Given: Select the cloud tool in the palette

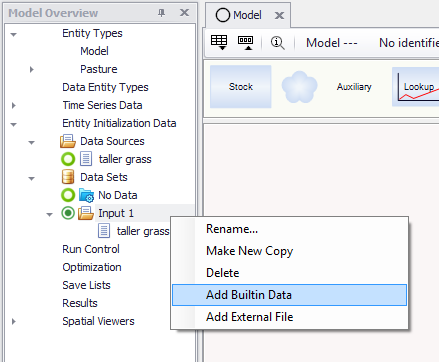Looking at the screenshot, I should (299, 87).
